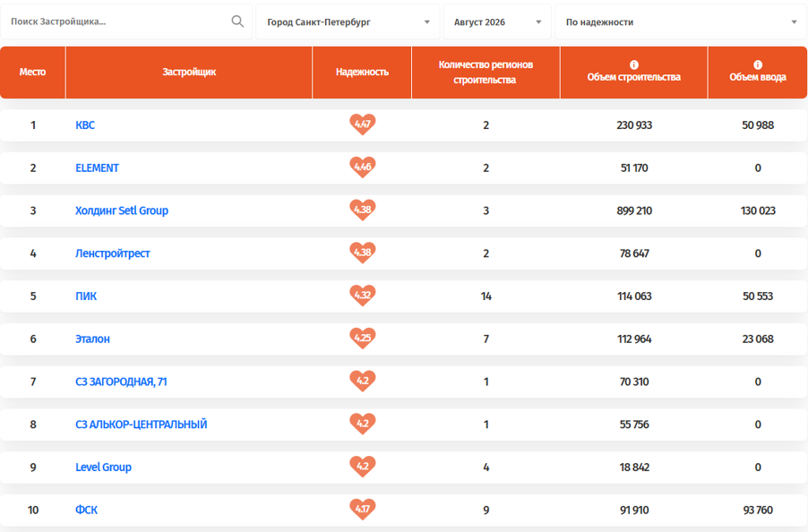Open the СЗ АЛЬКОР-ЦЕНТРАЛЬНЫЙ link
Viewport: 808px width, 532px height.
142,425
